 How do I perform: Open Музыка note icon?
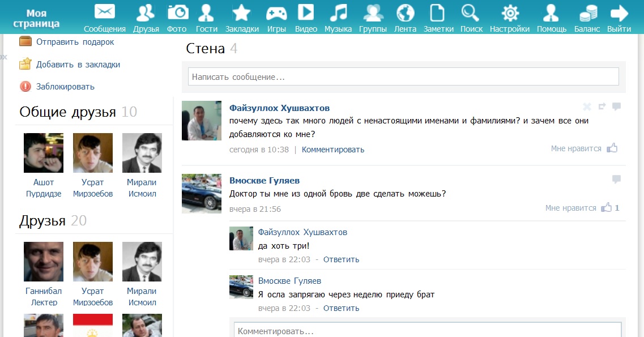338,12
